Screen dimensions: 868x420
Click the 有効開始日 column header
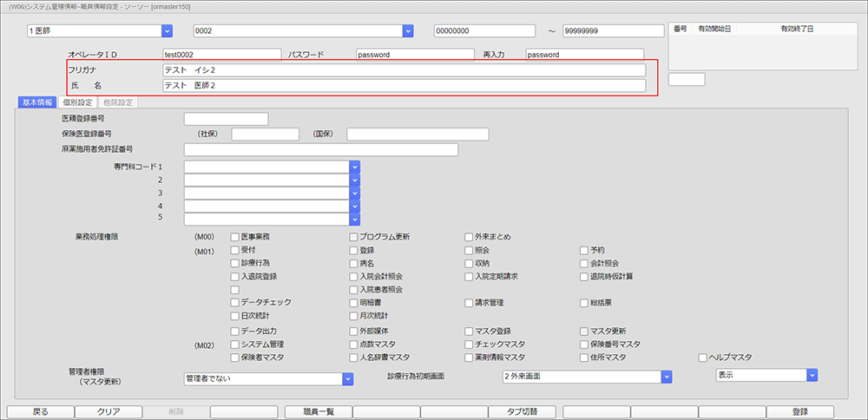point(714,29)
